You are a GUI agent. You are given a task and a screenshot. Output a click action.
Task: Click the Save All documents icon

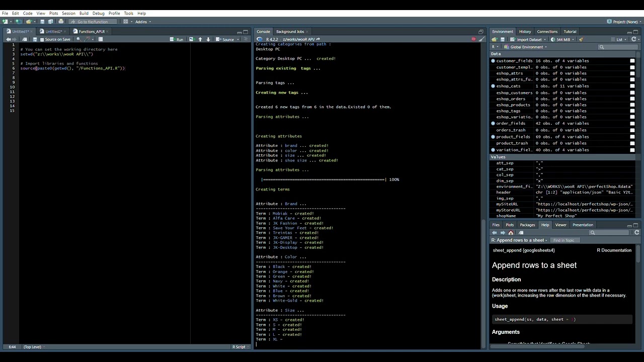tap(50, 22)
